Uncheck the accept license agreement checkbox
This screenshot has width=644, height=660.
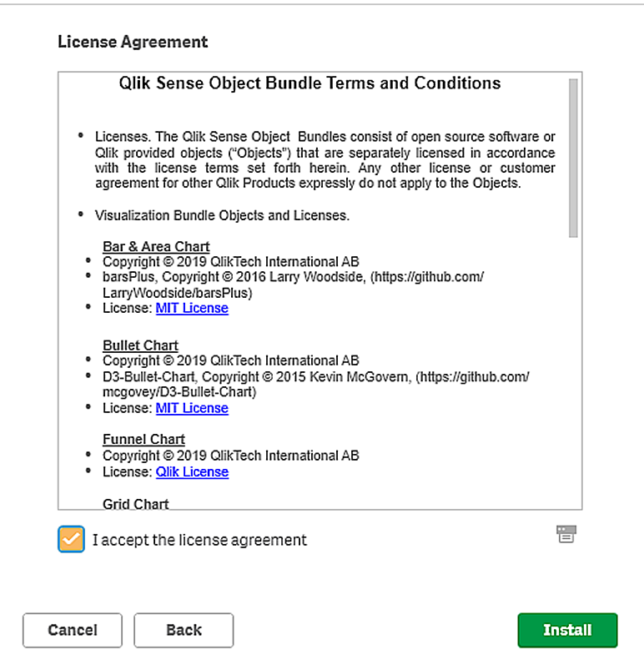(x=71, y=539)
